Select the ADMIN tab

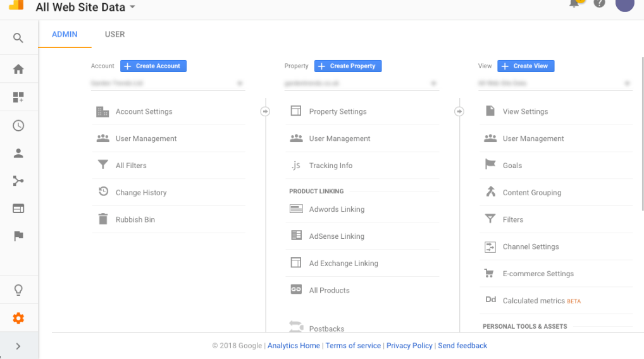pyautogui.click(x=65, y=34)
